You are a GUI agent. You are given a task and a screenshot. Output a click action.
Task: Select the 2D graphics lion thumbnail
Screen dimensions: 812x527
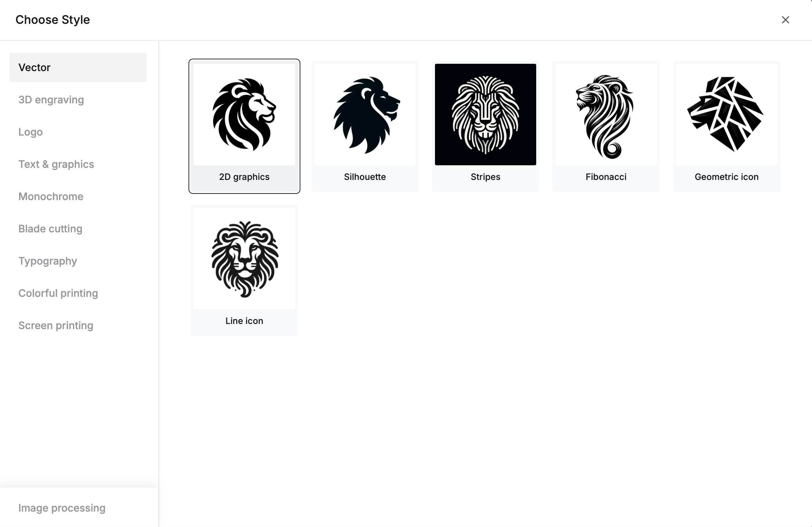tap(244, 114)
